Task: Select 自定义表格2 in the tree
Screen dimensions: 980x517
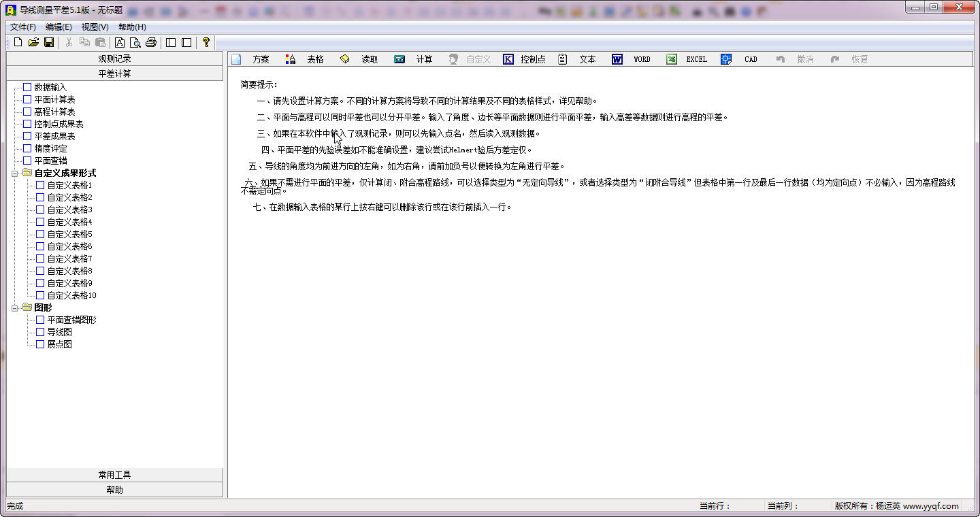Action: tap(69, 197)
